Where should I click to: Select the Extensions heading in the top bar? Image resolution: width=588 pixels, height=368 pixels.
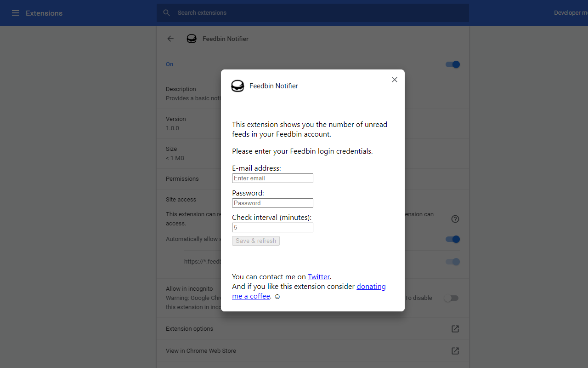click(44, 13)
